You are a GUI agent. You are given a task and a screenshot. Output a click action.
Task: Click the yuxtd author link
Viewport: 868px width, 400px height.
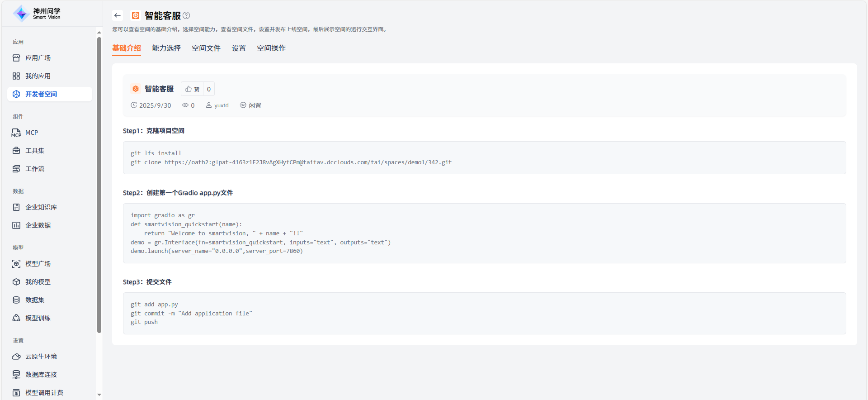(221, 105)
